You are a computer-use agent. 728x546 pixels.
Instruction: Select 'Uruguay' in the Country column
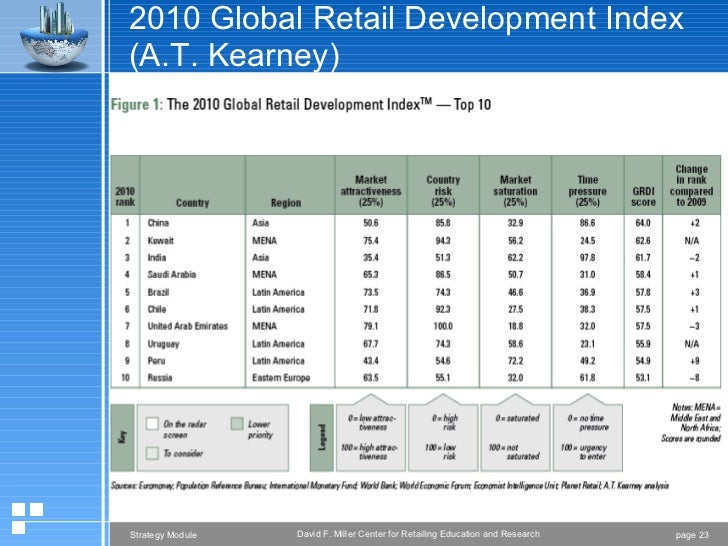pyautogui.click(x=163, y=344)
